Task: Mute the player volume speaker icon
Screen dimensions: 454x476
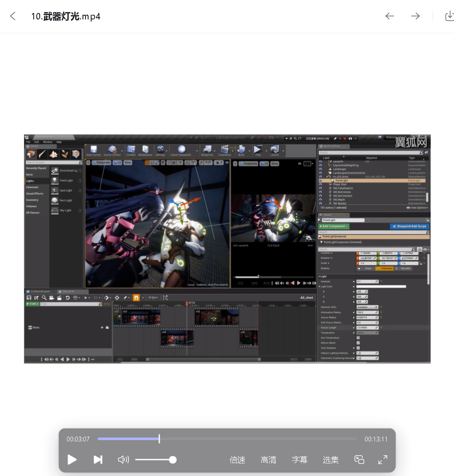Action: [124, 460]
